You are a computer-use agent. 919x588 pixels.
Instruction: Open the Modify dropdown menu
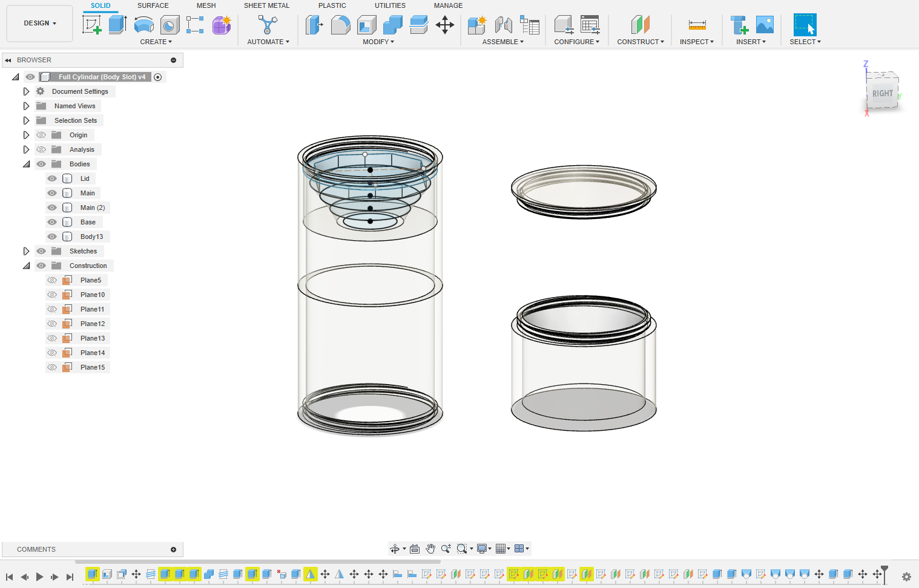point(378,42)
